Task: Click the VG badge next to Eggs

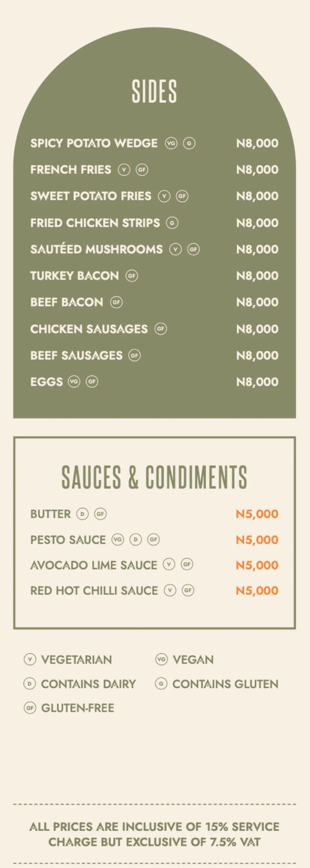Action: tap(74, 382)
